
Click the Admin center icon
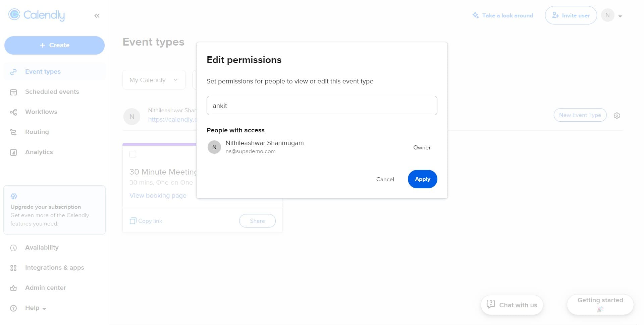pos(13,287)
